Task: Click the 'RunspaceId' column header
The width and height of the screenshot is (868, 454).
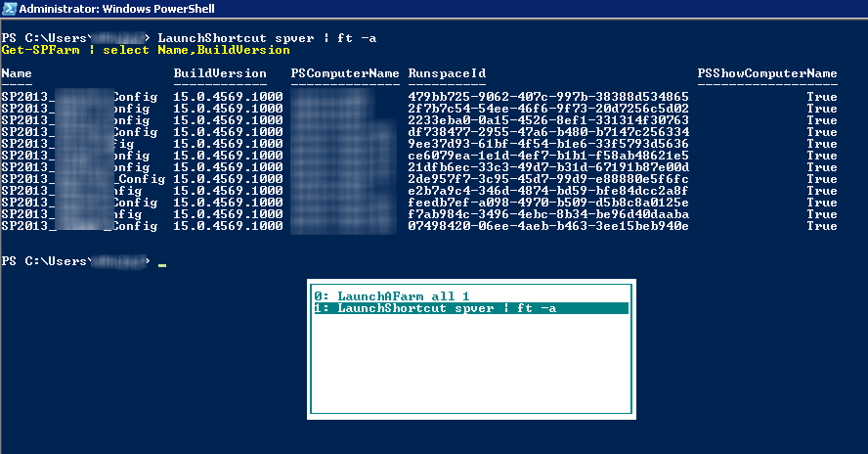Action: click(x=447, y=73)
